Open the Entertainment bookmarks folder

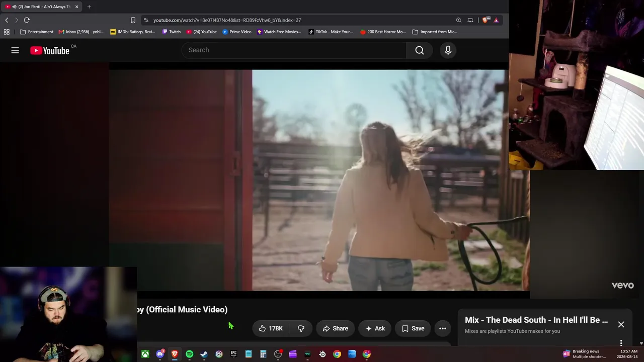(x=36, y=32)
